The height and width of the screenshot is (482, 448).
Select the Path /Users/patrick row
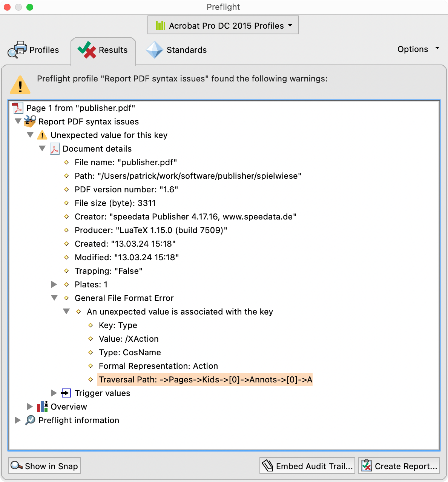coord(188,176)
